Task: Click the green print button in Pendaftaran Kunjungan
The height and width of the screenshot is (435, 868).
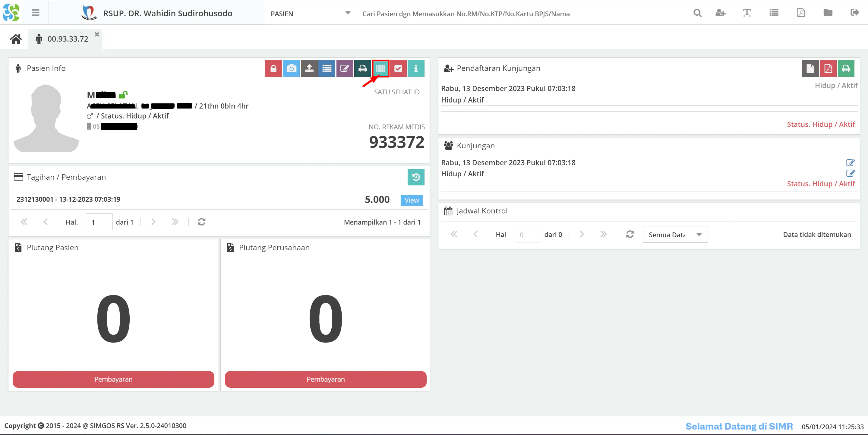Action: [x=846, y=68]
